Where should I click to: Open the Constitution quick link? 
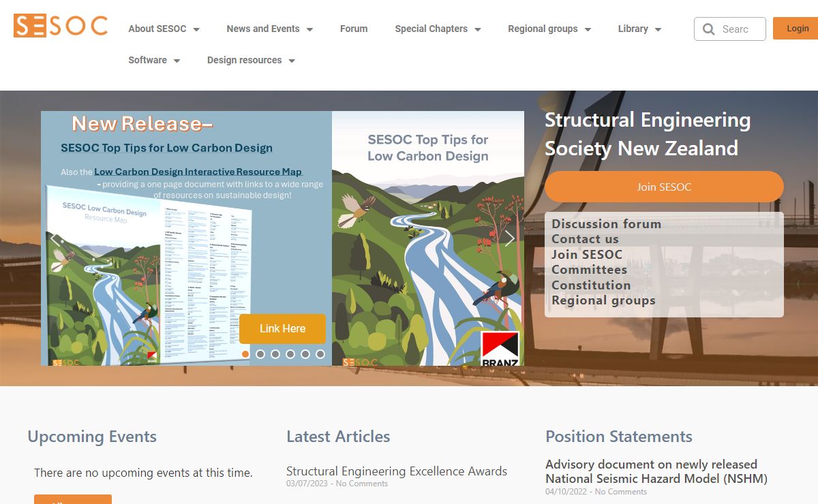pos(591,285)
